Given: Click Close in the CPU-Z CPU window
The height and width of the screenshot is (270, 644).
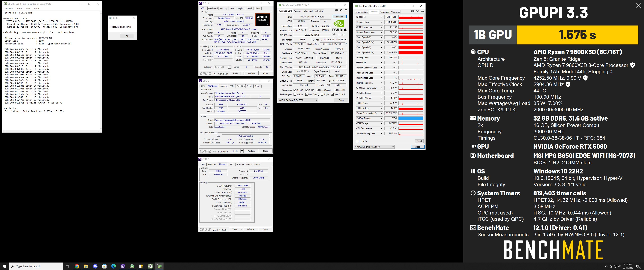Looking at the screenshot, I should coord(265,73).
